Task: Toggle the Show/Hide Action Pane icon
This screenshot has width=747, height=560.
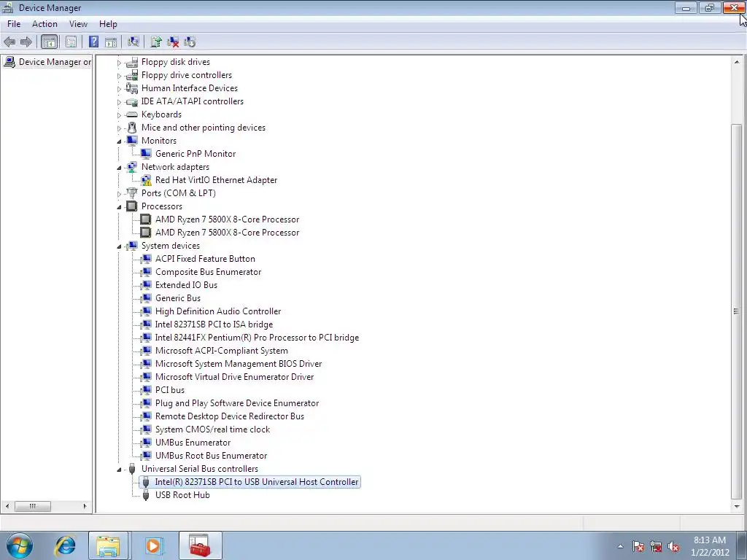Action: pos(111,42)
